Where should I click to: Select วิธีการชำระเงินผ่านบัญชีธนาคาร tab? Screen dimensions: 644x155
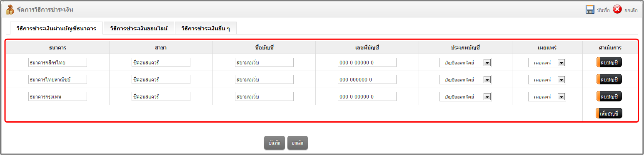[x=56, y=28]
